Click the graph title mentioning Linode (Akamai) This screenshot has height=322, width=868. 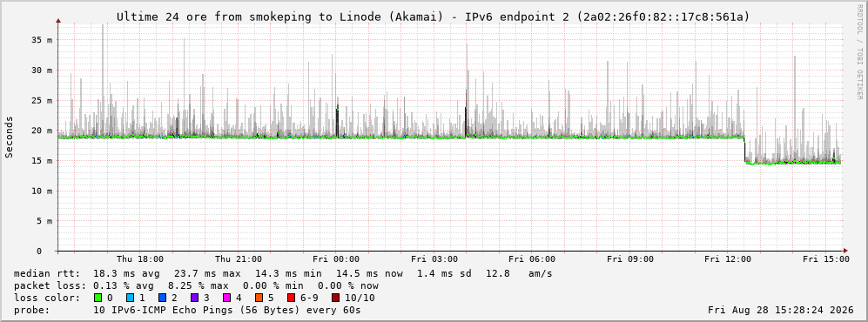pyautogui.click(x=434, y=17)
